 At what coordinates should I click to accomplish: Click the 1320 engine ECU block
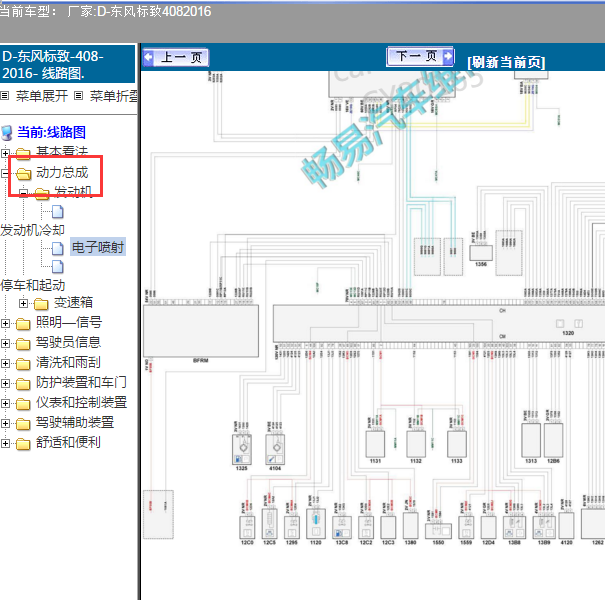(x=439, y=323)
